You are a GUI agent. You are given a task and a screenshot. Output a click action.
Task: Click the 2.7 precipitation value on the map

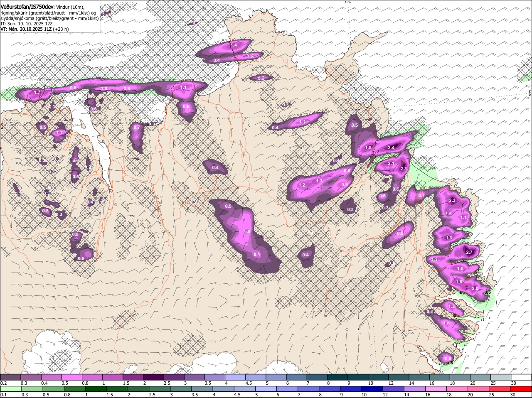(470, 252)
